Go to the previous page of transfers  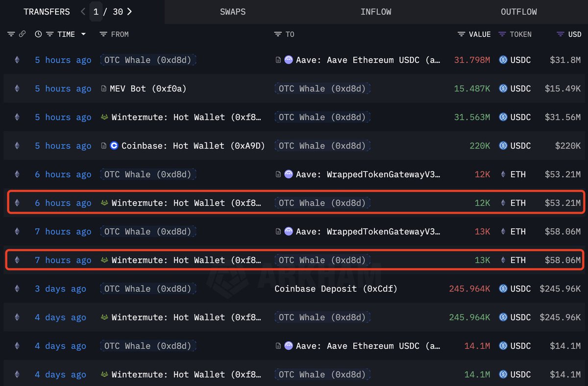(83, 12)
